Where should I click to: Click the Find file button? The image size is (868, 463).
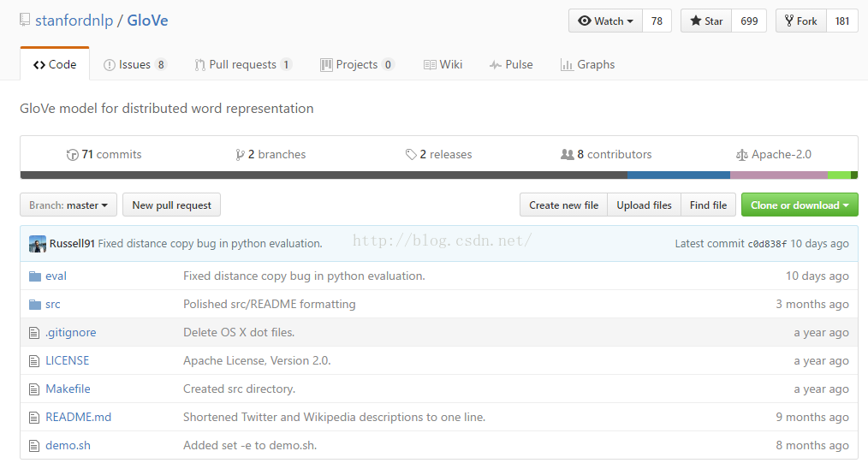tap(708, 205)
